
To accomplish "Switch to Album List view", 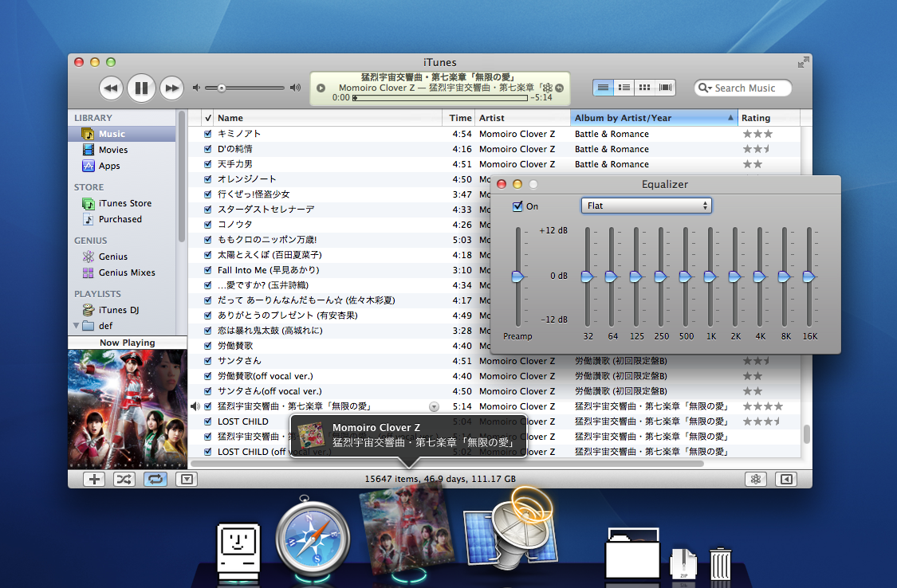I will tap(624, 88).
